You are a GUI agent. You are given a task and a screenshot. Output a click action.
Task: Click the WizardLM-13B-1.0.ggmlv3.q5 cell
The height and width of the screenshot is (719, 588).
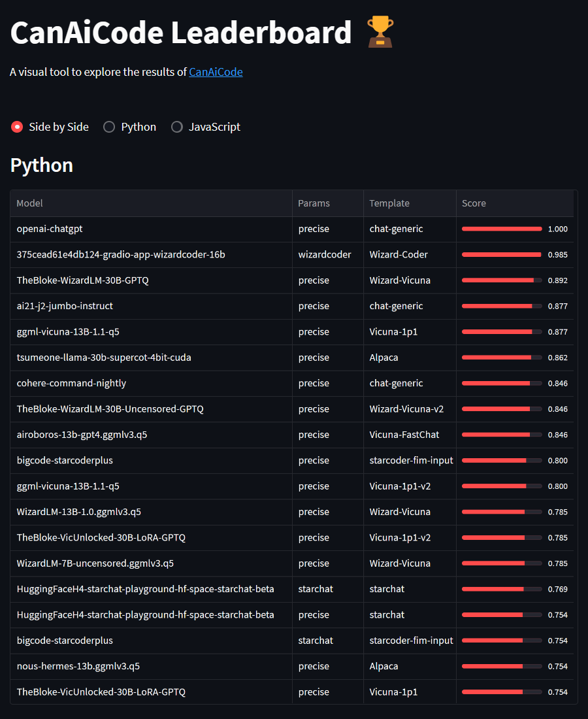point(151,512)
